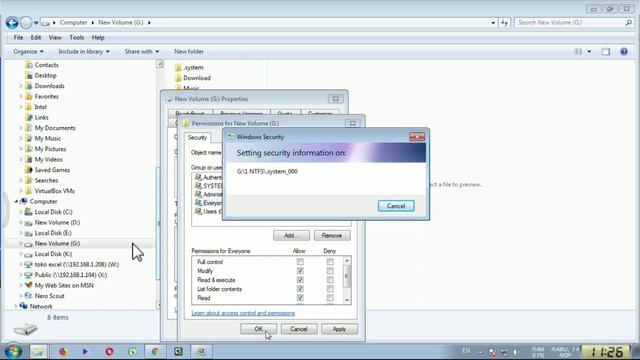Open Include in library dropdown
Image resolution: width=640 pixels, height=360 pixels.
[x=84, y=51]
